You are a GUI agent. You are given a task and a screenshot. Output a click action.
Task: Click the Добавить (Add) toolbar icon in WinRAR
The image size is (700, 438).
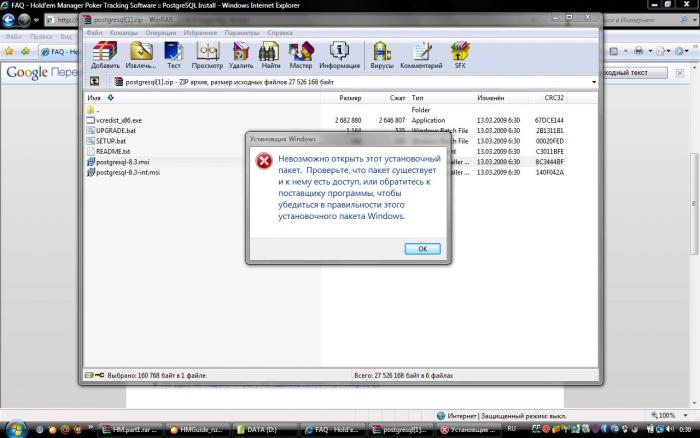(x=105, y=55)
